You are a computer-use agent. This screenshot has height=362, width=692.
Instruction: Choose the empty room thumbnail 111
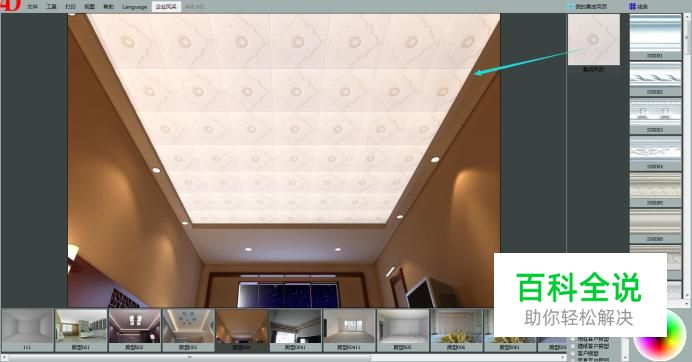coord(27,330)
